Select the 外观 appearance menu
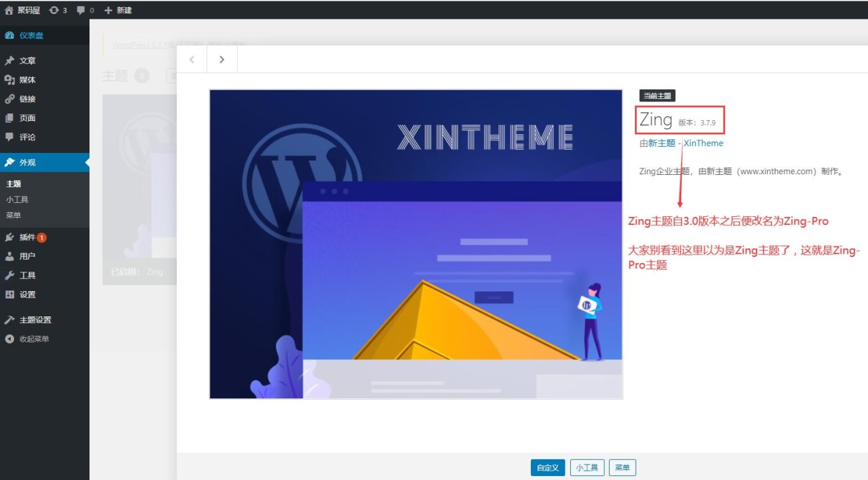This screenshot has height=480, width=868. click(x=45, y=162)
